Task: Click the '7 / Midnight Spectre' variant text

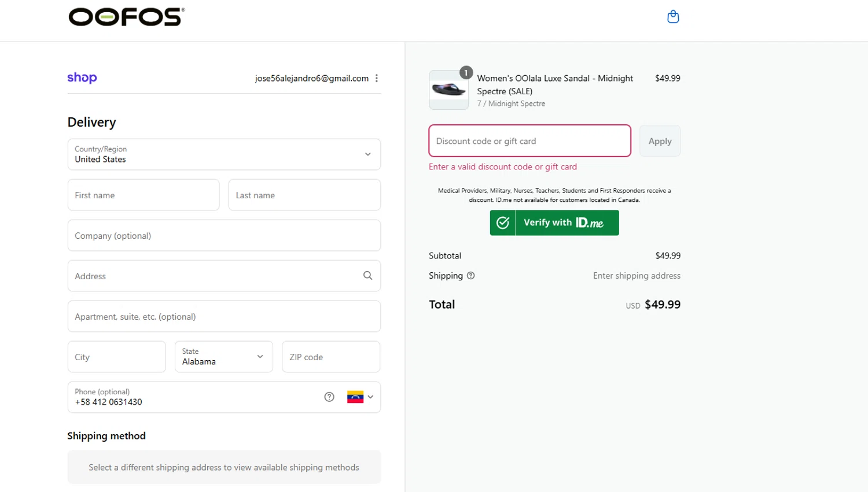Action: 511,103
